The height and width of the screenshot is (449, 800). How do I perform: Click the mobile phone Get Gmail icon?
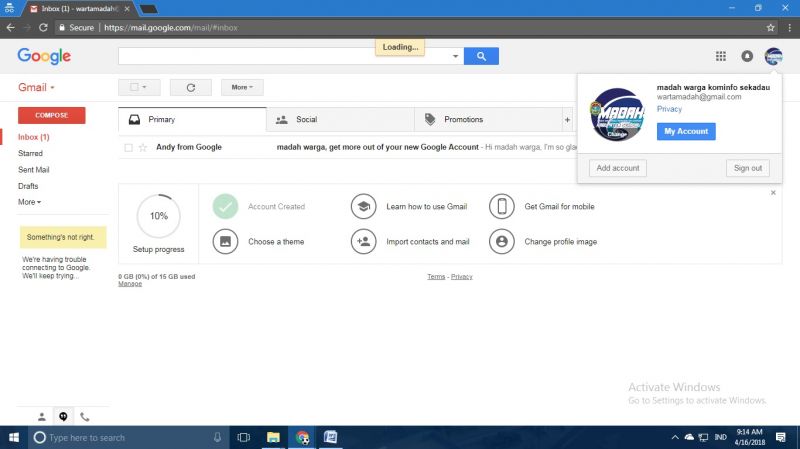pyautogui.click(x=502, y=207)
